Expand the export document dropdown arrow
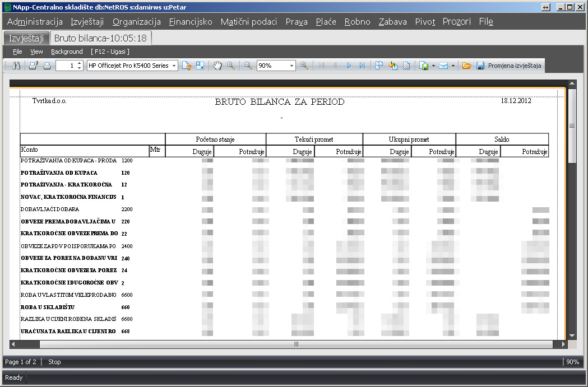Image resolution: width=588 pixels, height=387 pixels. (433, 66)
